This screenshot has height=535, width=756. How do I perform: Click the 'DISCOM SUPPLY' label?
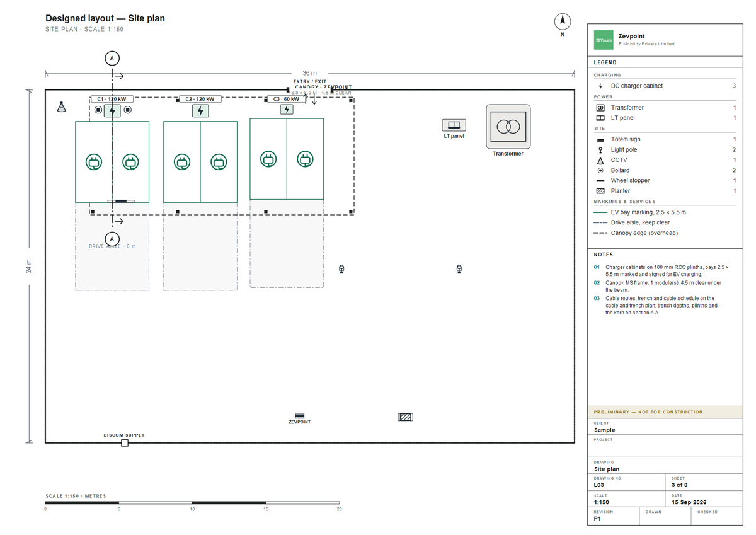pos(124,435)
